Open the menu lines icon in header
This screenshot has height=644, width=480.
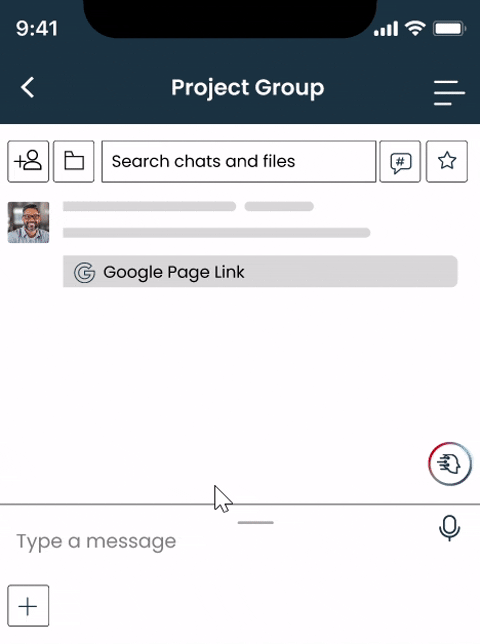click(x=449, y=93)
